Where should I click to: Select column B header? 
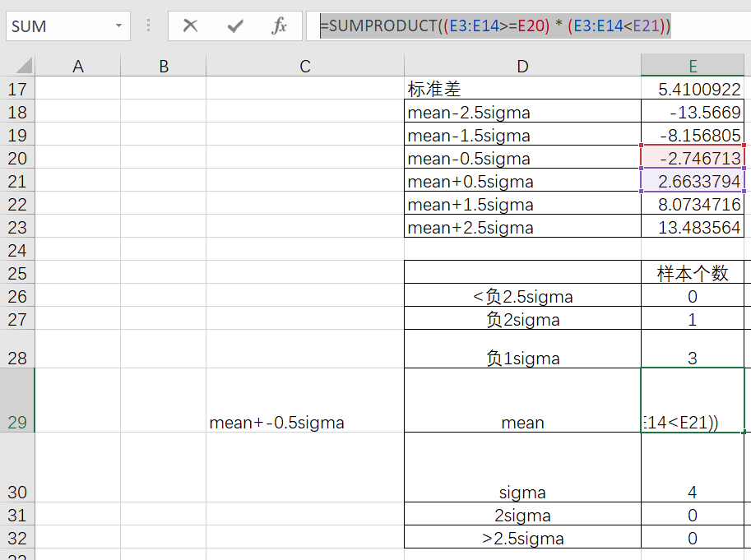coord(164,66)
